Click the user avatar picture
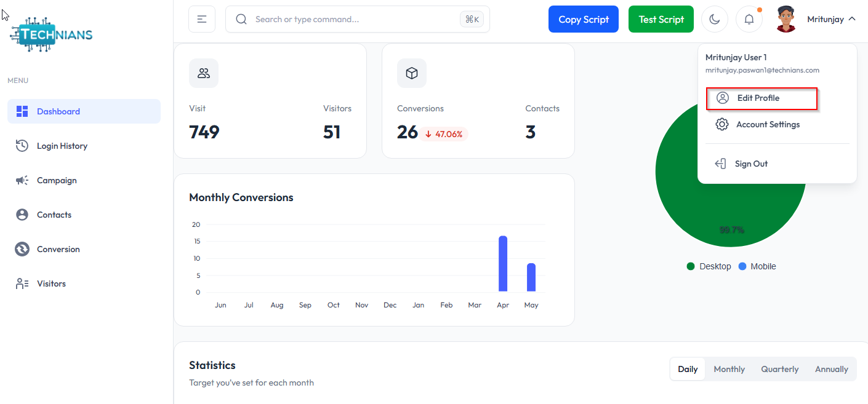Viewport: 868px width, 404px height. pyautogui.click(x=786, y=19)
